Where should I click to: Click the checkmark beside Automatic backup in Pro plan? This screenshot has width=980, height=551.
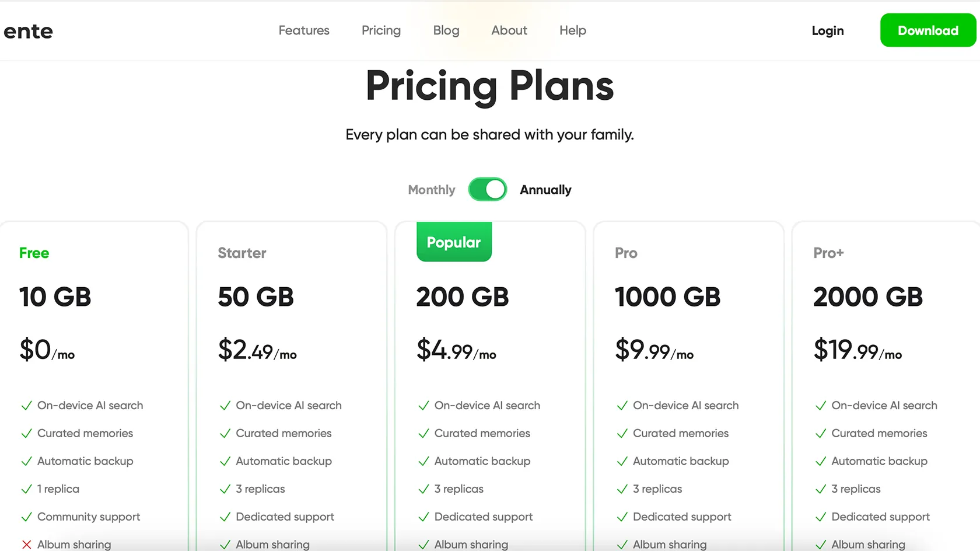pyautogui.click(x=622, y=461)
